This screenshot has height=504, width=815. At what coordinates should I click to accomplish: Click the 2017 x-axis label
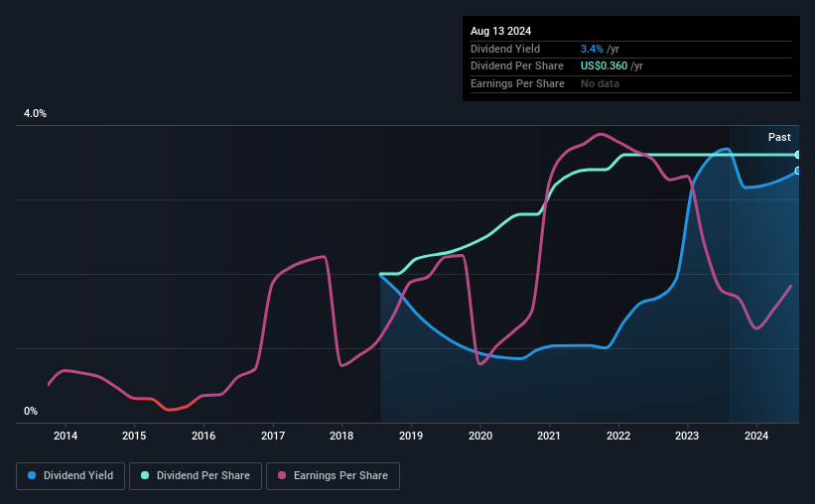[273, 436]
